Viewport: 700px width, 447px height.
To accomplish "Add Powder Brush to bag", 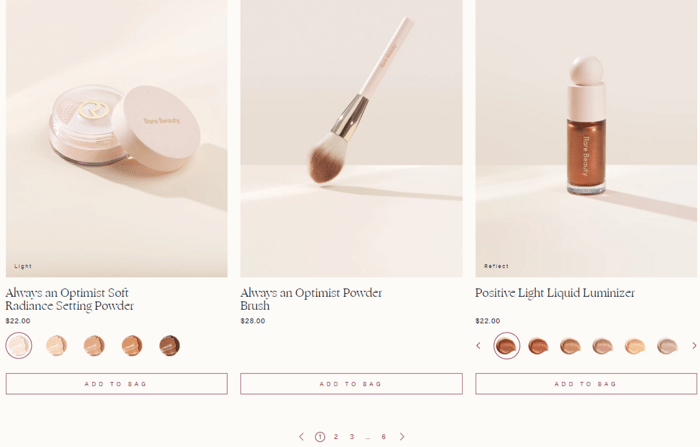I will pos(351,384).
